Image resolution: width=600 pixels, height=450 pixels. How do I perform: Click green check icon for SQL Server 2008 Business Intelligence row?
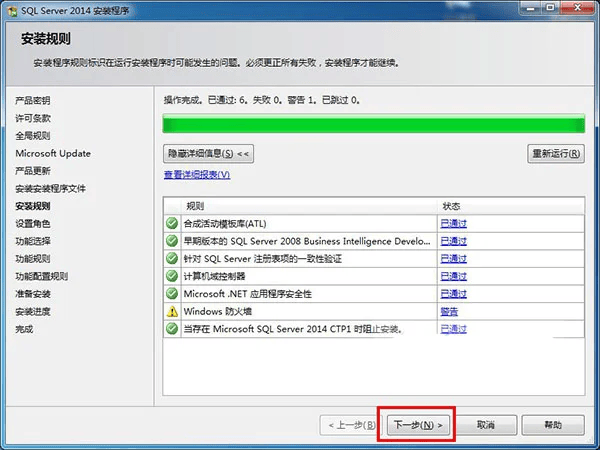click(172, 241)
